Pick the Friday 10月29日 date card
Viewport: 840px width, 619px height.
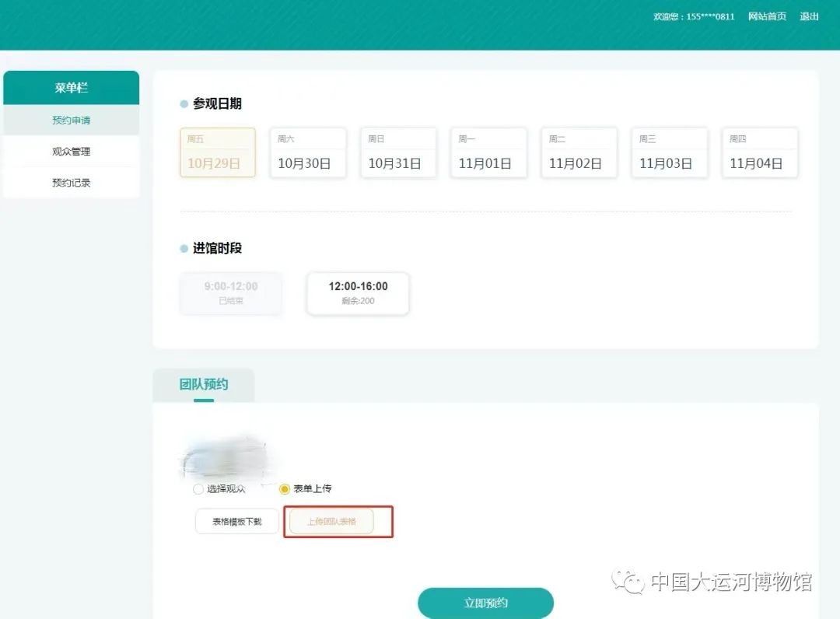click(x=218, y=153)
